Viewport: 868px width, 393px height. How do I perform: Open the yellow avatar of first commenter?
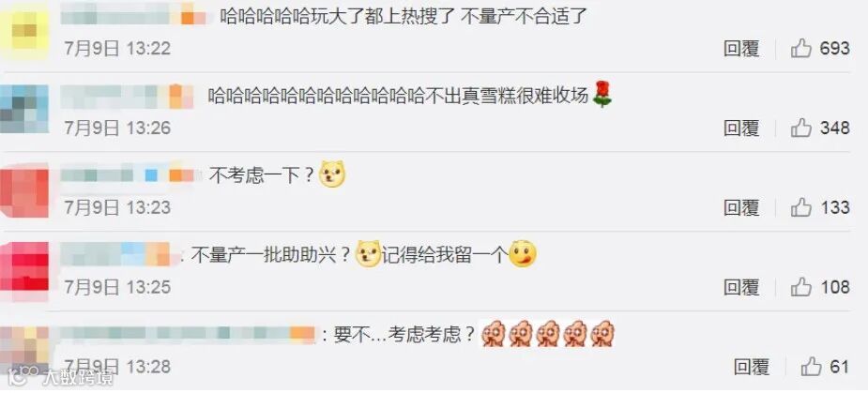(24, 30)
